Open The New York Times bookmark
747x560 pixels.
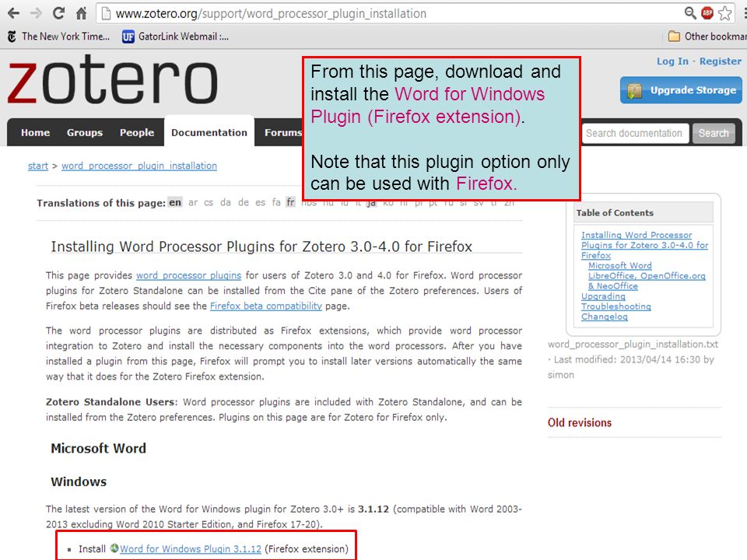58,37
